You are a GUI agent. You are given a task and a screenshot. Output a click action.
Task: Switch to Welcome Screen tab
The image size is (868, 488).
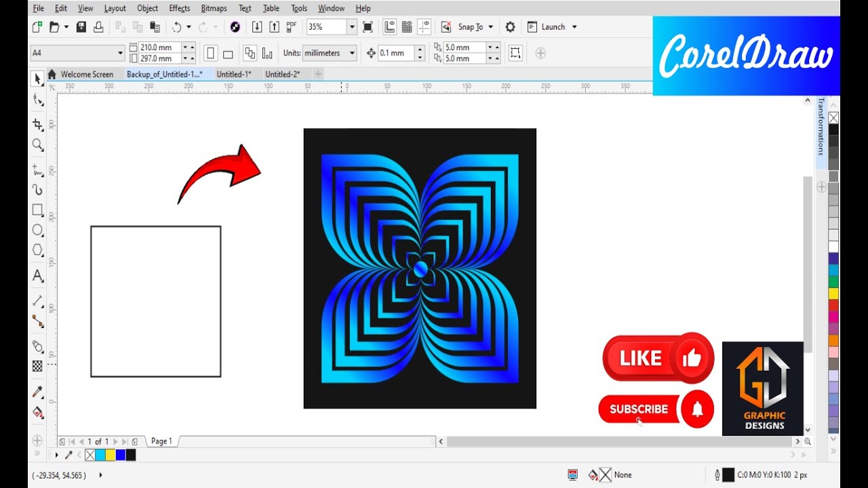point(87,75)
